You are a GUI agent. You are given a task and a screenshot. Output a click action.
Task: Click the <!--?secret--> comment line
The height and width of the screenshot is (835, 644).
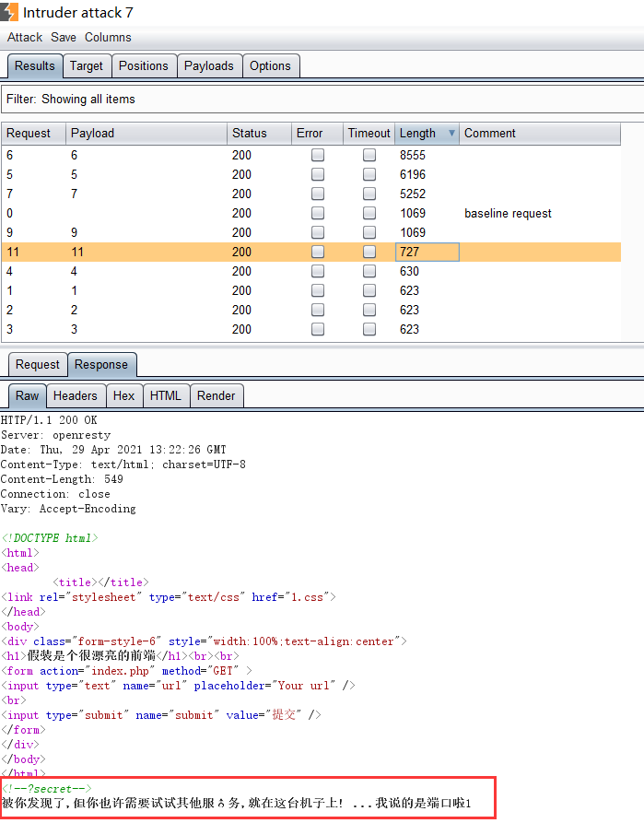point(47,789)
